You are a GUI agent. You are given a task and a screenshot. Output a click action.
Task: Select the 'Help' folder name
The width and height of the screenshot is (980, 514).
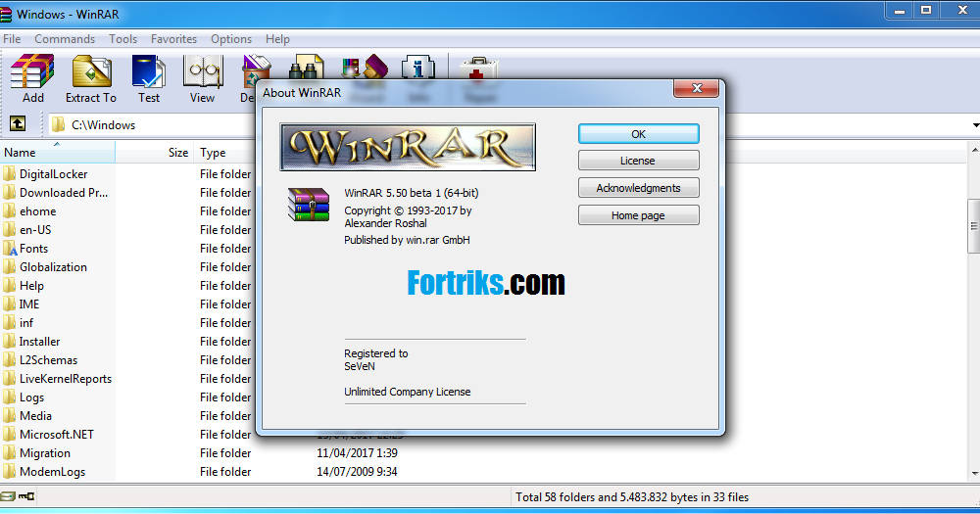31,286
